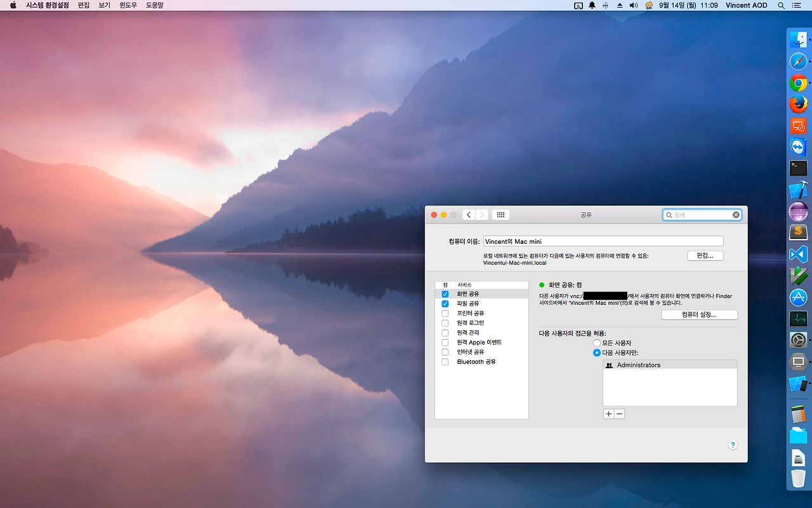
Task: Click the eject icon in the menu bar
Action: pyautogui.click(x=620, y=5)
